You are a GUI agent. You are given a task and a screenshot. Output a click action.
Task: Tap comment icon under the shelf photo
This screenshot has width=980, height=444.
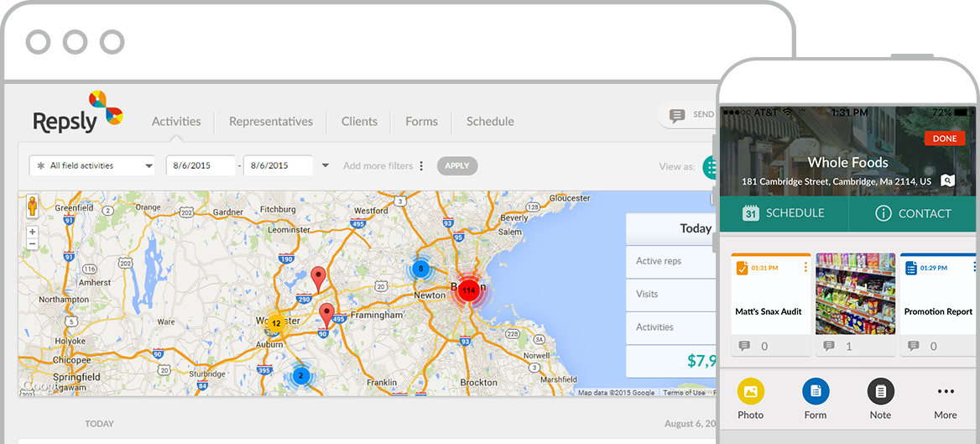coord(829,346)
